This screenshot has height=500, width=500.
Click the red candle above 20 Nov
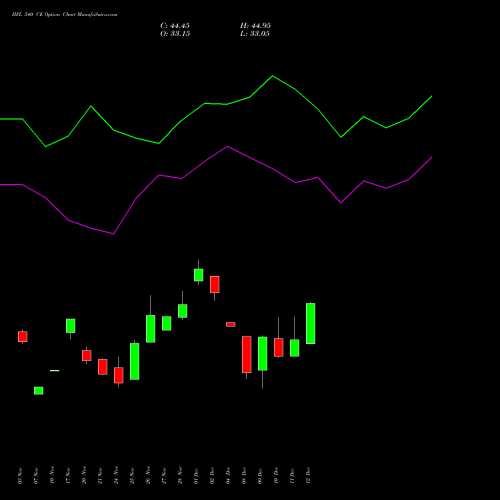click(87, 355)
